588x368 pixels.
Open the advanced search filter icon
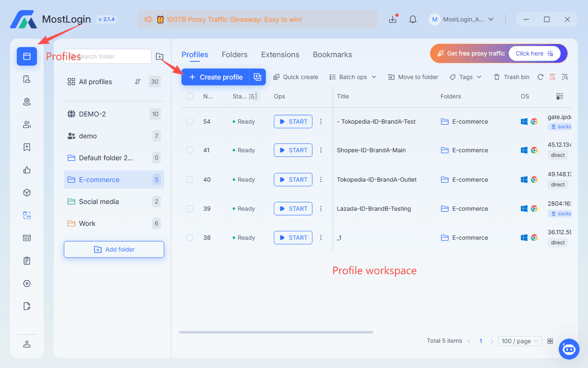pos(565,77)
